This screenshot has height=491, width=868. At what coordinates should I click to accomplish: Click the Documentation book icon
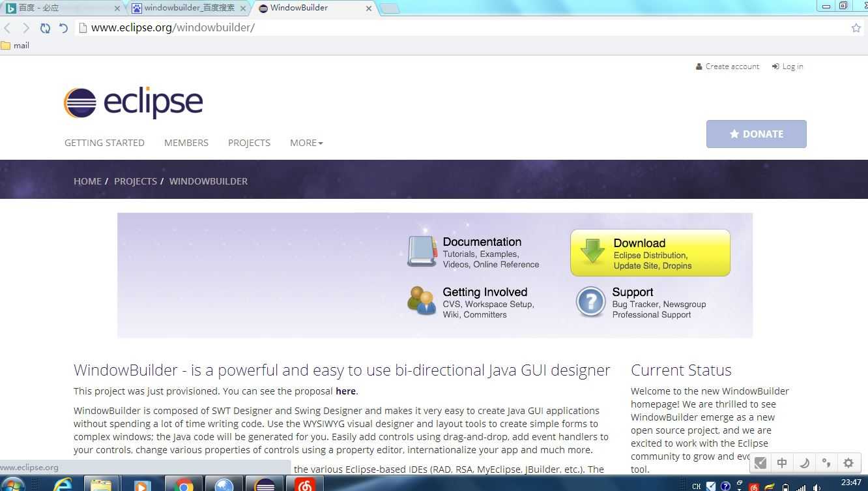[x=422, y=251]
